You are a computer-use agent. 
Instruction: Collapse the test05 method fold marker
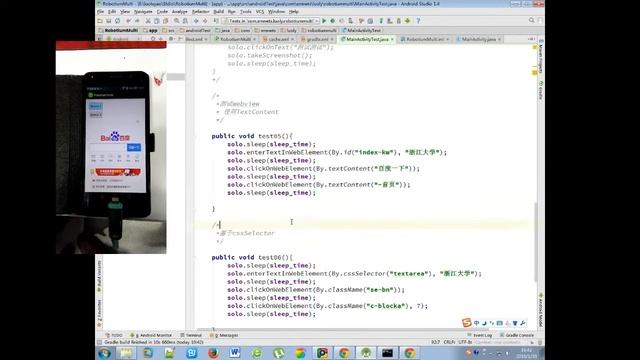[x=196, y=136]
